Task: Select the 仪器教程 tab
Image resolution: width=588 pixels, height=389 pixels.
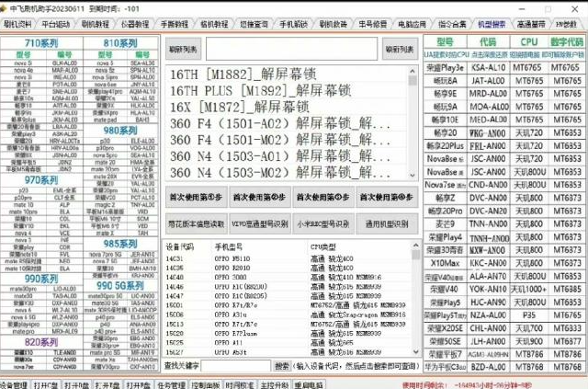Action: point(135,25)
